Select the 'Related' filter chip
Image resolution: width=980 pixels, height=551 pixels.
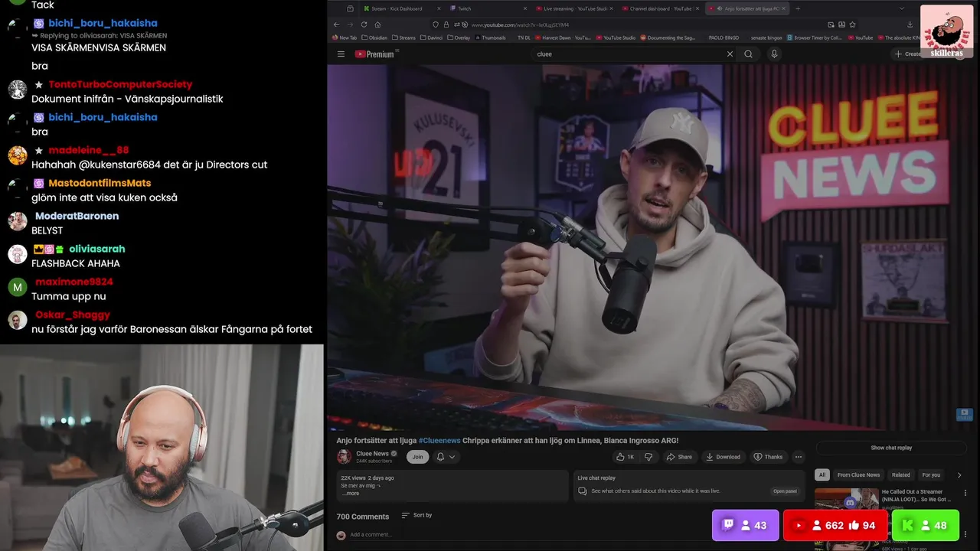tap(901, 475)
